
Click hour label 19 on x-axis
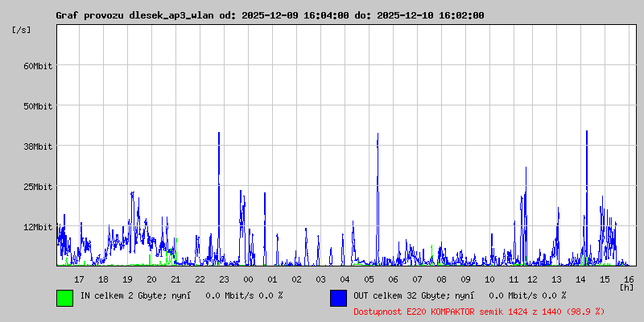pyautogui.click(x=127, y=279)
